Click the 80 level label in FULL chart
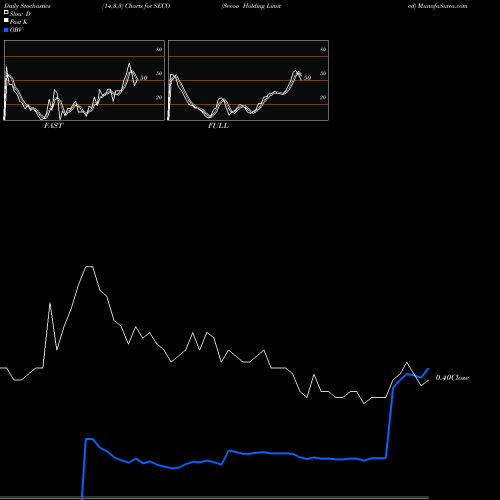Screen dimensions: 500x500 point(323,49)
